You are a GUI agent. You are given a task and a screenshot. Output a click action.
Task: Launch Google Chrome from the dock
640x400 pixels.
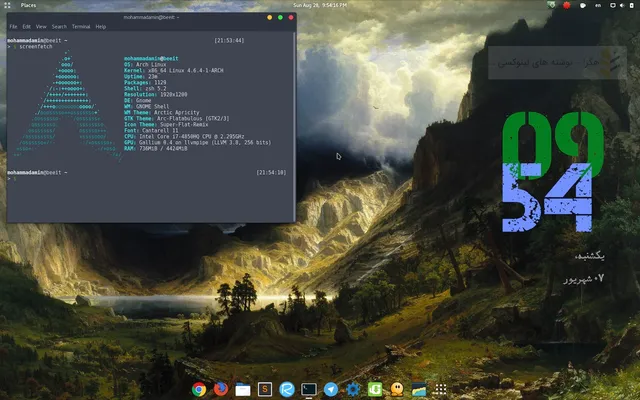199,389
